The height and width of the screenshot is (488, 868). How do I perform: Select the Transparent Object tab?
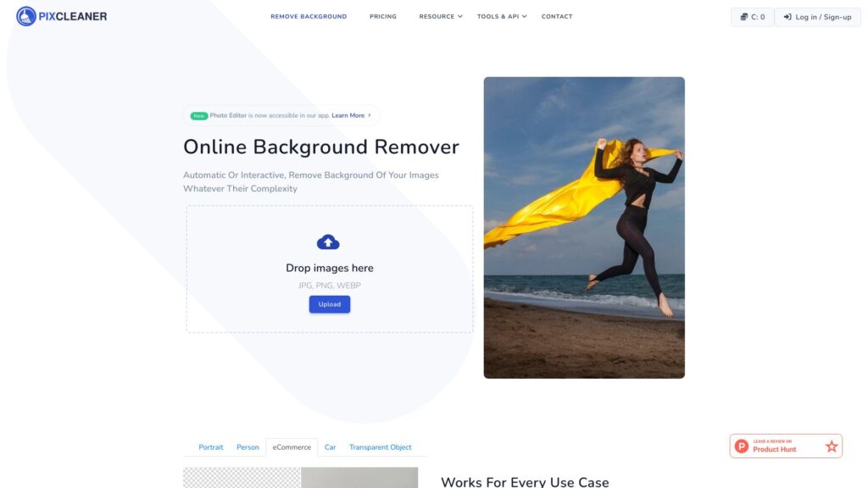[x=381, y=447]
